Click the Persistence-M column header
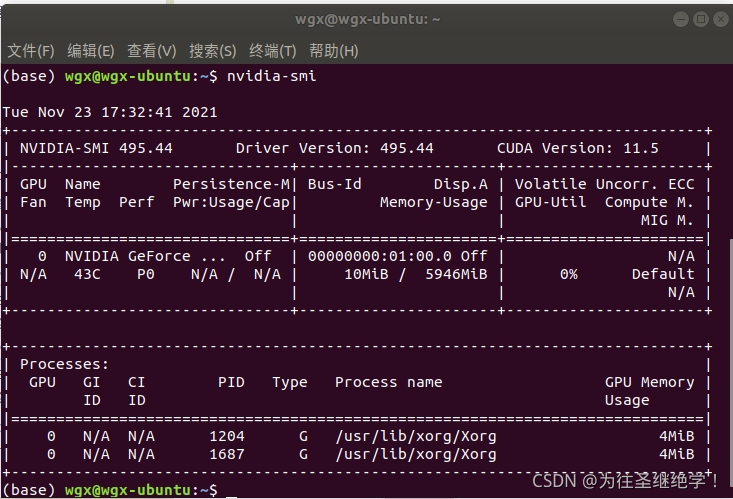 coord(231,184)
